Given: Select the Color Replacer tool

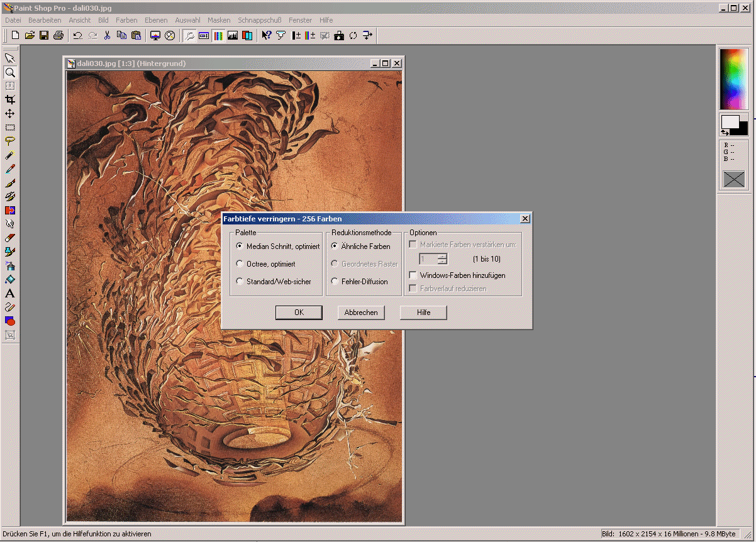Looking at the screenshot, I should [x=10, y=210].
